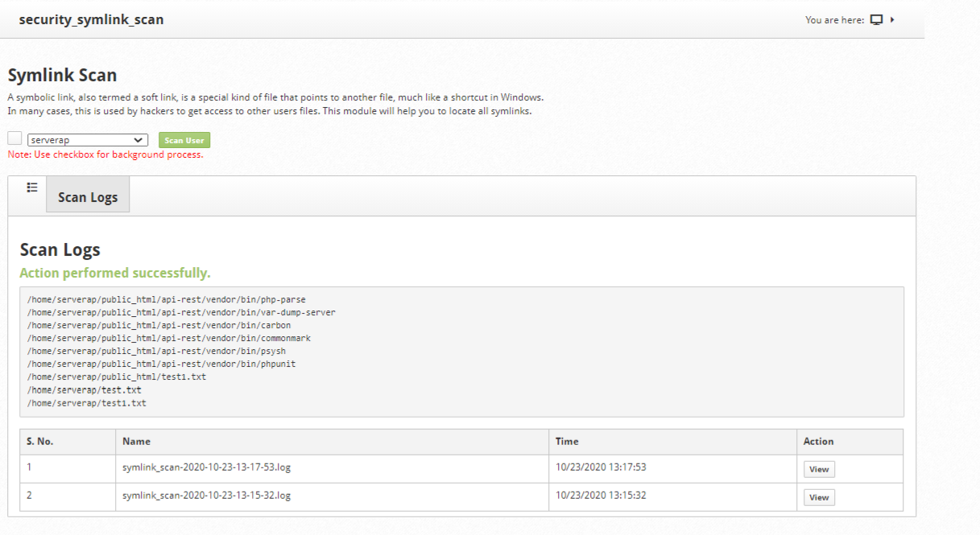
Task: Click the php-parse path line
Action: click(167, 299)
